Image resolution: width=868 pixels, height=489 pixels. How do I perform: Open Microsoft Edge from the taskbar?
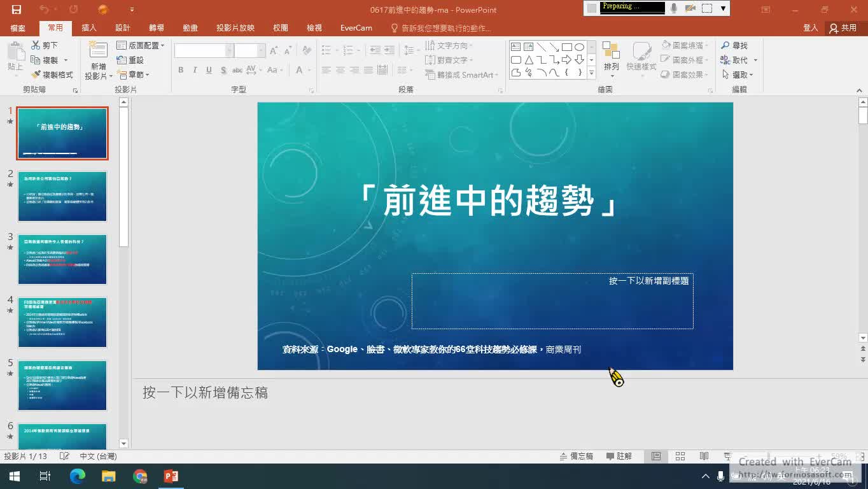coord(77,476)
